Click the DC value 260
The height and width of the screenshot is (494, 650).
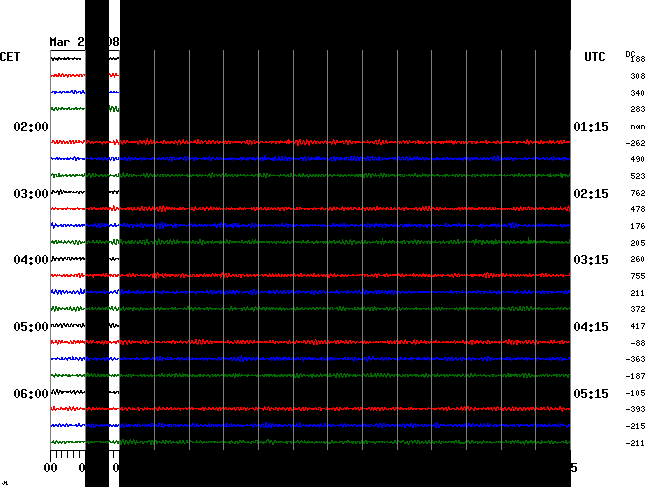click(638, 259)
